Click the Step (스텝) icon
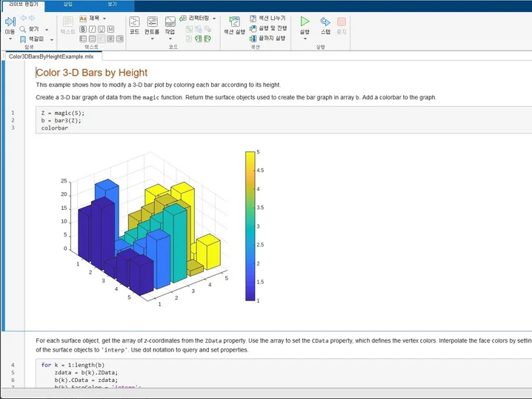 pyautogui.click(x=325, y=22)
